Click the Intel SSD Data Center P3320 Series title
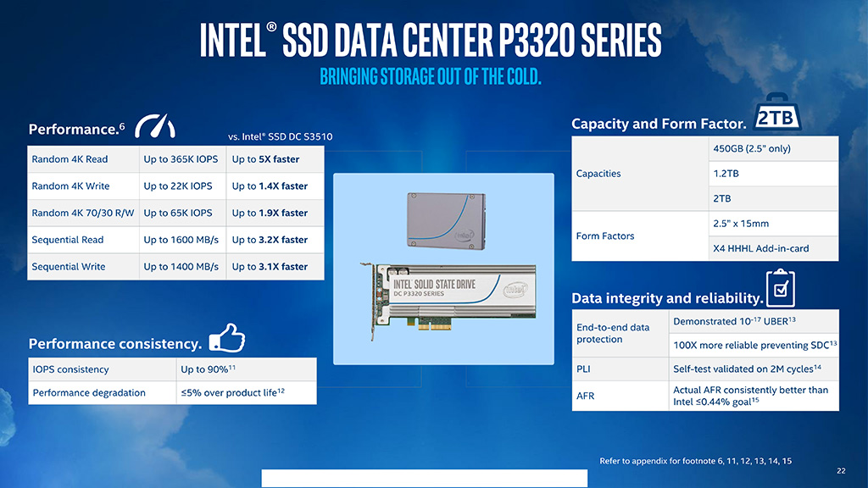Image resolution: width=868 pixels, height=488 pixels. 431,41
